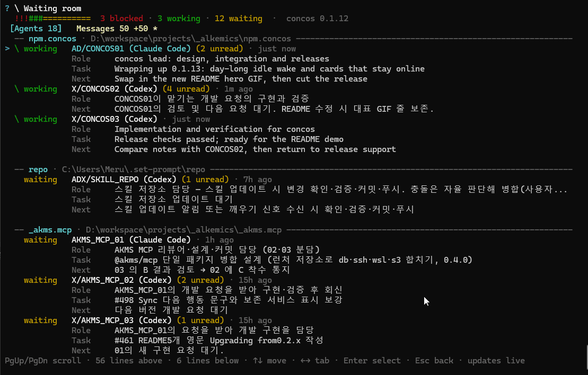The image size is (588, 375).
Task: Click 'Esc back' hint in footer
Action: pyautogui.click(x=434, y=360)
